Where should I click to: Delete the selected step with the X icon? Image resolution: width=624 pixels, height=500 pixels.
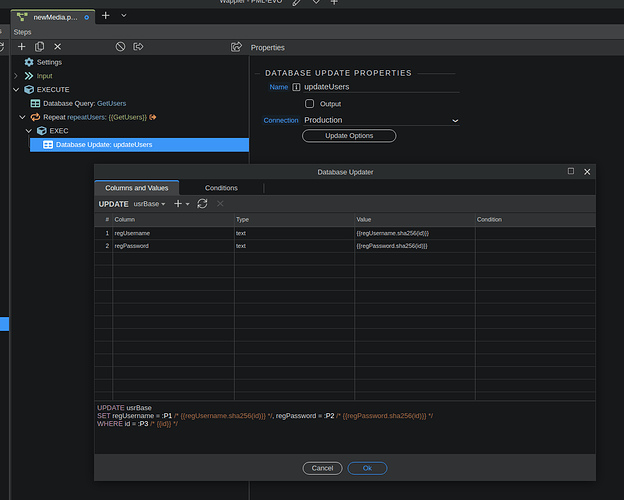click(58, 47)
